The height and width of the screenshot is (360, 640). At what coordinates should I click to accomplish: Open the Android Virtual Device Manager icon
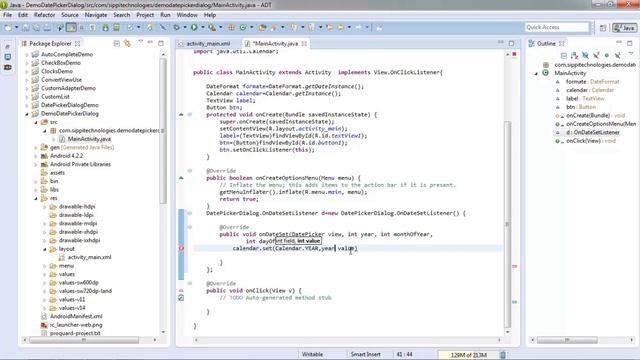[x=116, y=27]
